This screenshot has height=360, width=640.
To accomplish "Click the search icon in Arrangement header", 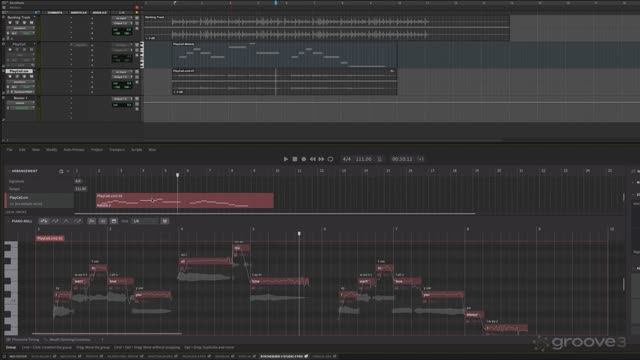I will 61,171.
